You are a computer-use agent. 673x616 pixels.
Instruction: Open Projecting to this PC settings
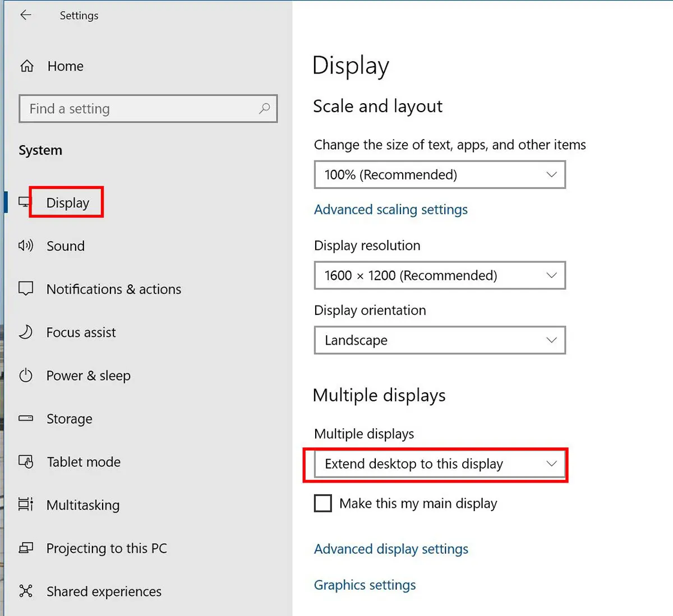point(107,548)
